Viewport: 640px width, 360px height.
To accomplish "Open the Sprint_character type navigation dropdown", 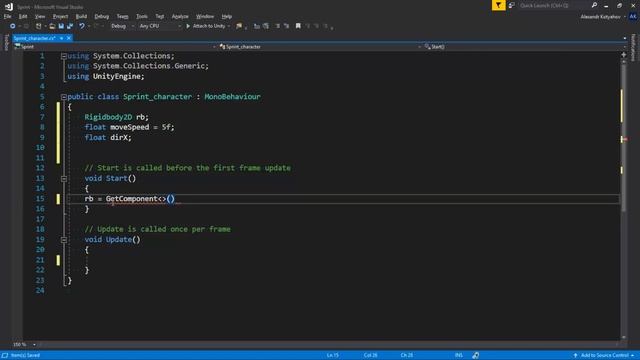I will 320,47.
